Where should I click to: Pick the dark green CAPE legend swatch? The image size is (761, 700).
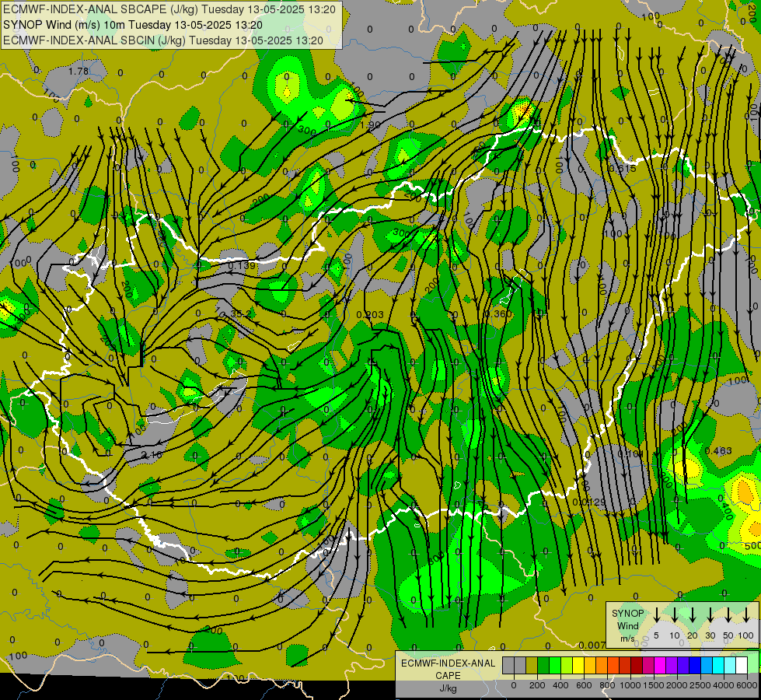[543, 665]
